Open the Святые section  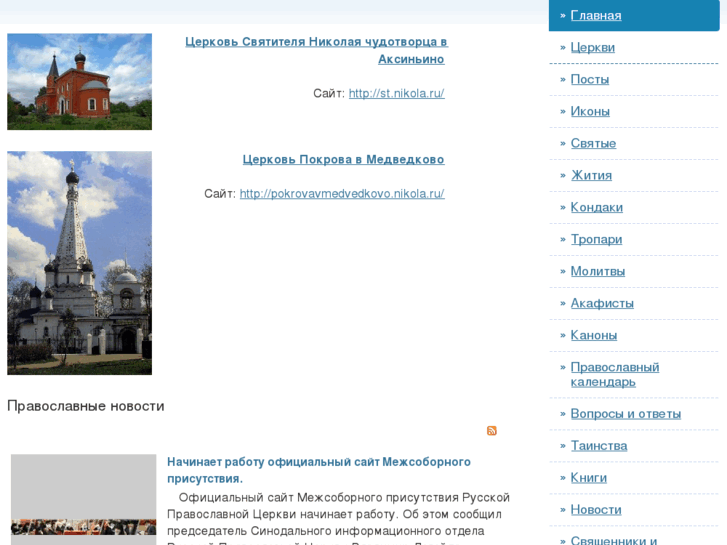tap(593, 143)
